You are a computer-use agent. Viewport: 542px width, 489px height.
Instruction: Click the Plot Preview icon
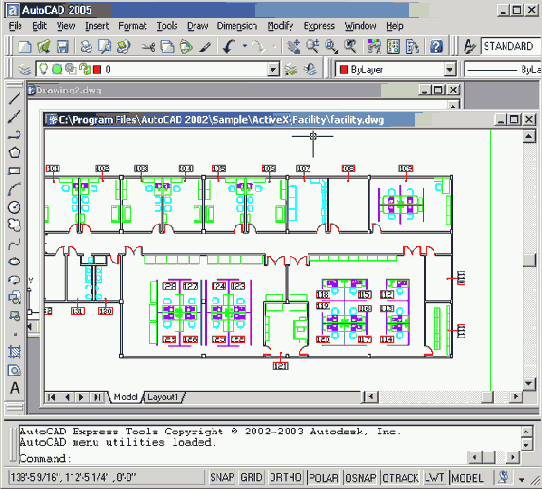click(x=104, y=47)
